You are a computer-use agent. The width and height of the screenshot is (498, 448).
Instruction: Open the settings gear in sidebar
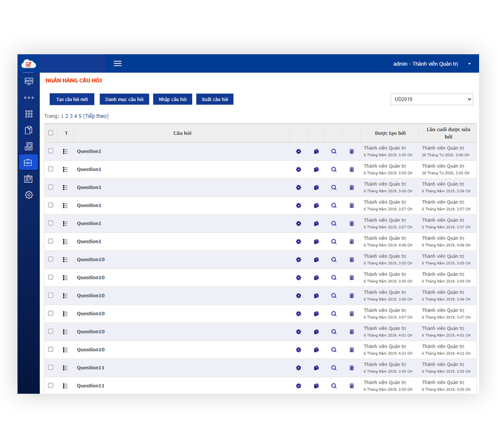click(x=28, y=195)
